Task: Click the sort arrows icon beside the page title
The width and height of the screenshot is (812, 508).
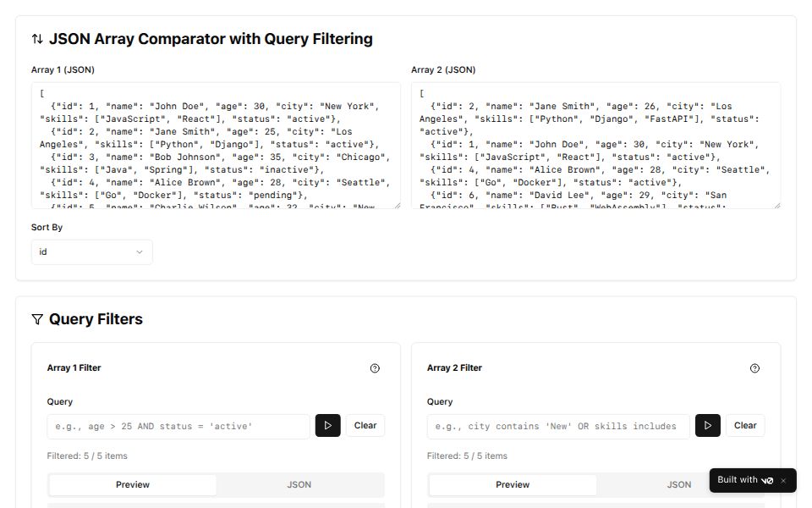Action: click(35, 38)
